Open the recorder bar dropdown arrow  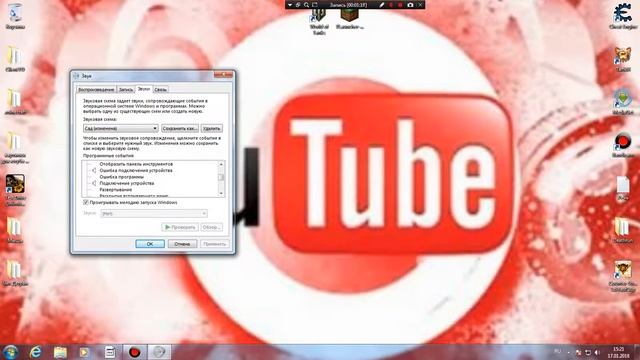tap(290, 5)
